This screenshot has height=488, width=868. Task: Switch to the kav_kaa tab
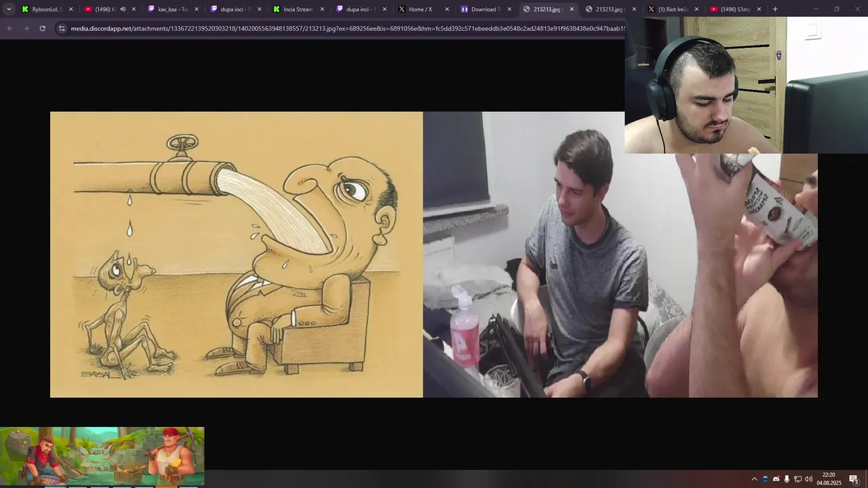pyautogui.click(x=172, y=9)
